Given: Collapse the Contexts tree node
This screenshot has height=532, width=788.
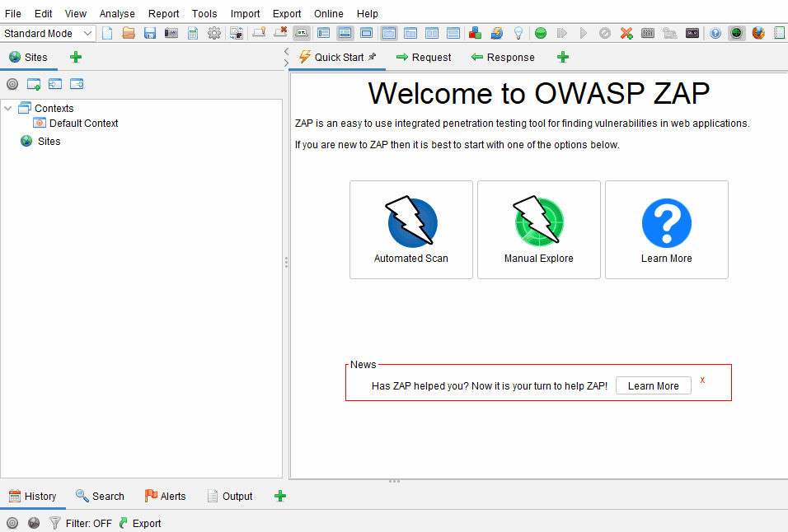Looking at the screenshot, I should coord(8,108).
